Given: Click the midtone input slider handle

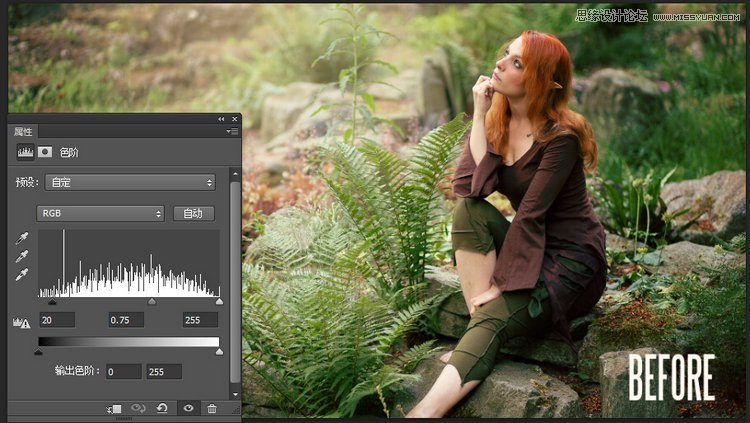Looking at the screenshot, I should click(x=152, y=301).
